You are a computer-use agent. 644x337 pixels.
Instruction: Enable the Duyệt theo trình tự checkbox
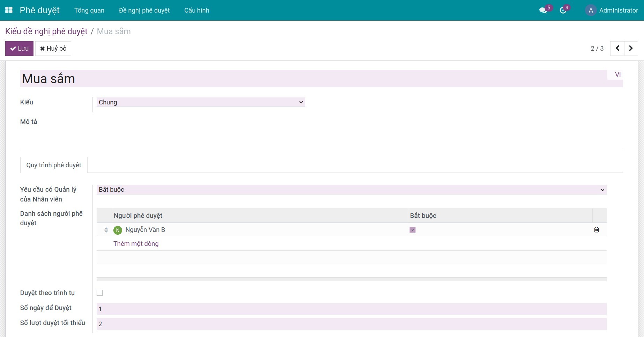100,293
